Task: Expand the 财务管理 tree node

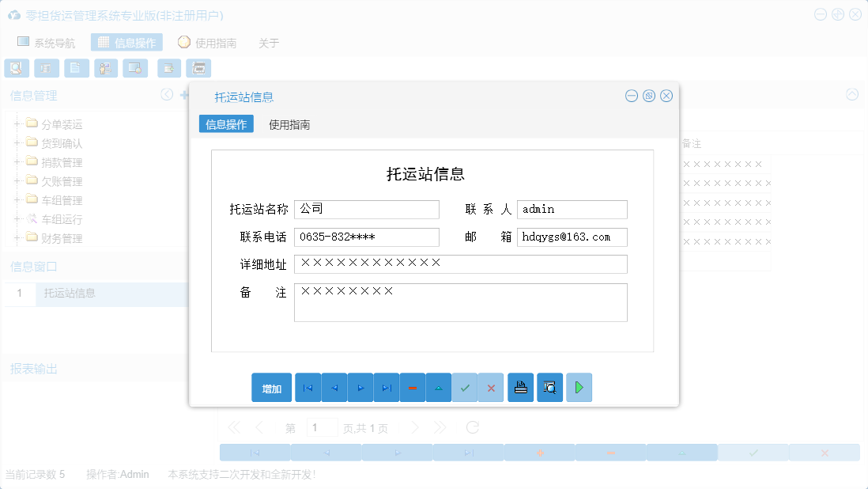Action: 17,238
